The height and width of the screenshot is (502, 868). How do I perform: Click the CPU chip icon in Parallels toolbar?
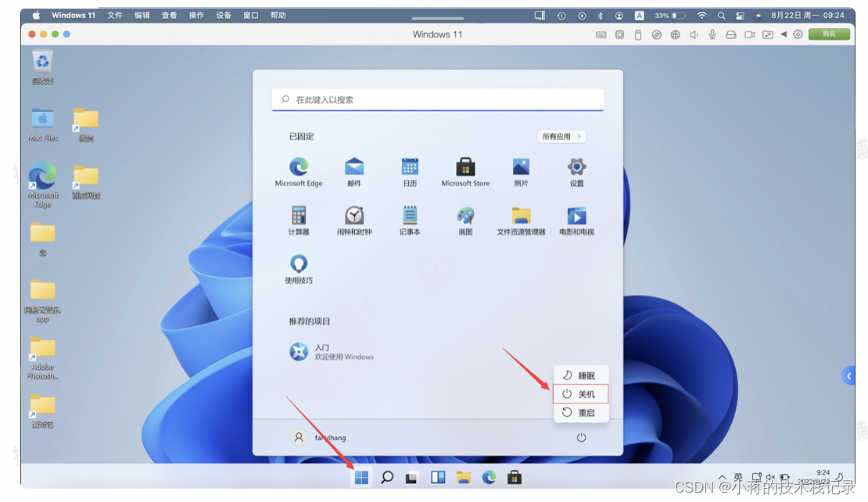coord(619,34)
